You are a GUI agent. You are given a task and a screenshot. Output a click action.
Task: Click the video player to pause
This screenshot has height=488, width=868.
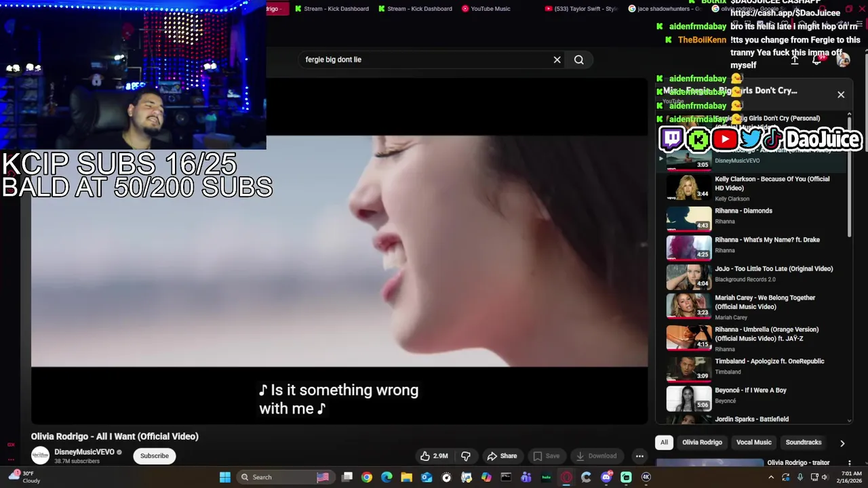pos(339,251)
